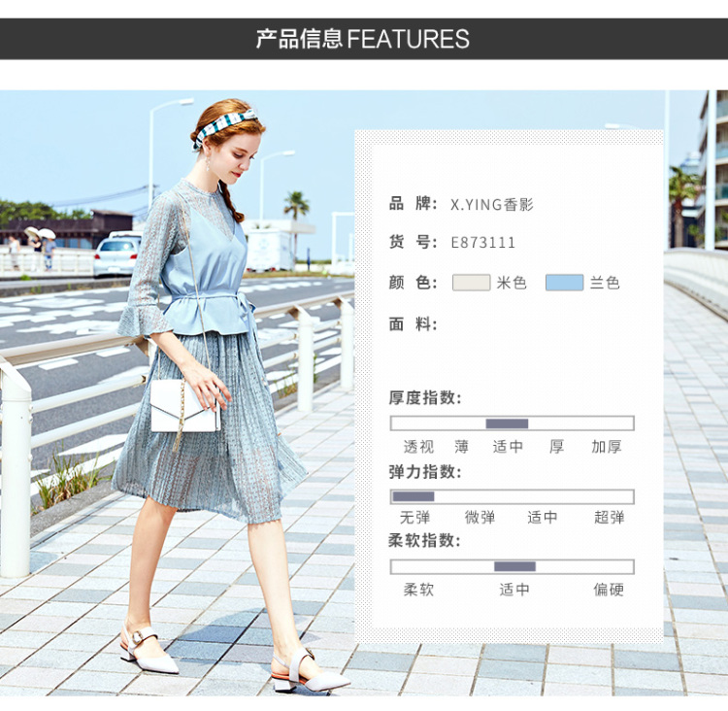Screen dimensions: 728x711
Task: Click the 产品信息 FEATURES header banner
Action: (364, 39)
